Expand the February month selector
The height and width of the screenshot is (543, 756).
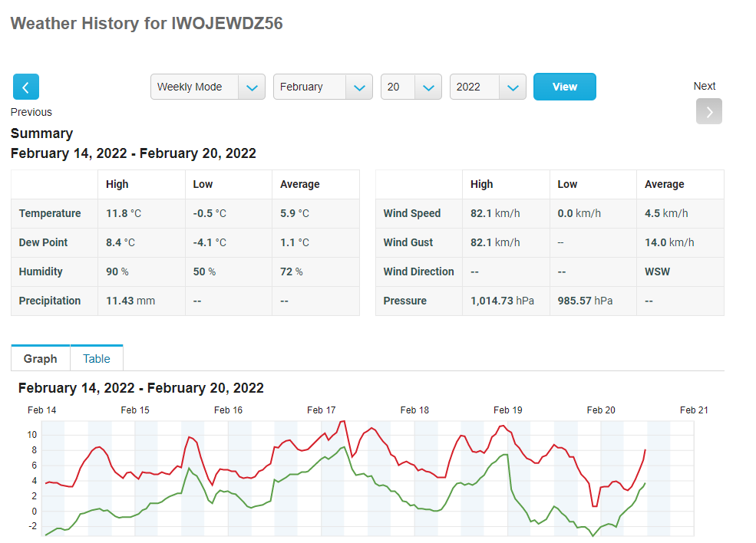[322, 87]
